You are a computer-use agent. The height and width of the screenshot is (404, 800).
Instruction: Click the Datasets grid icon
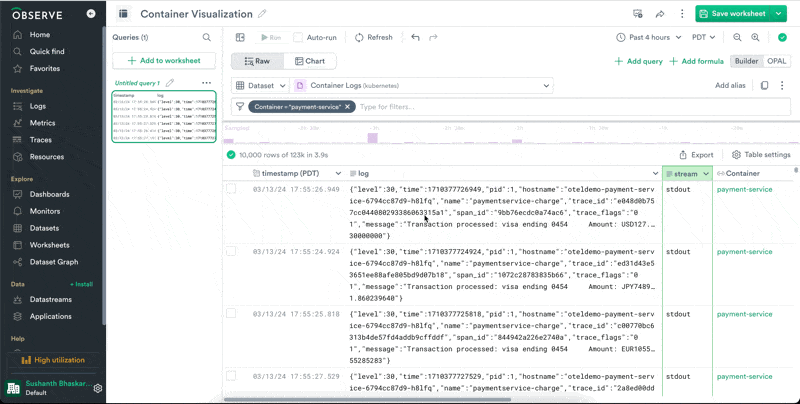17,228
